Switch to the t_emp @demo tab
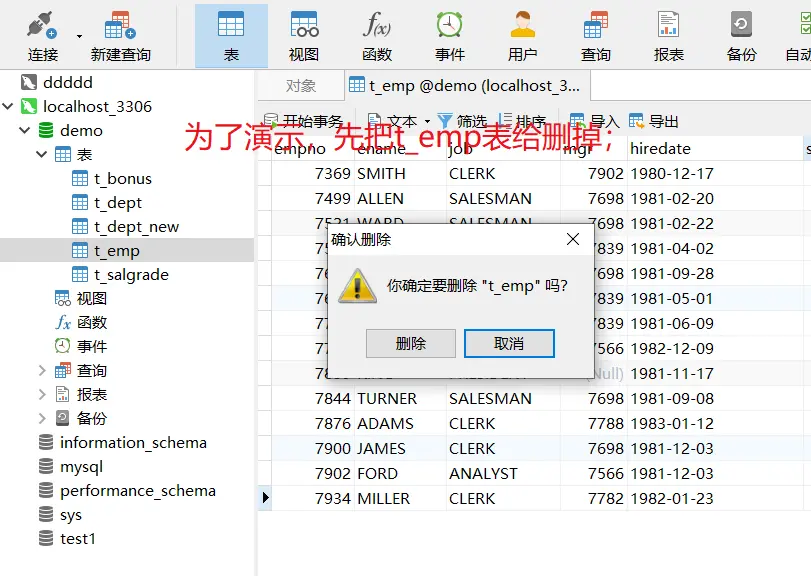This screenshot has width=811, height=576. click(x=467, y=86)
